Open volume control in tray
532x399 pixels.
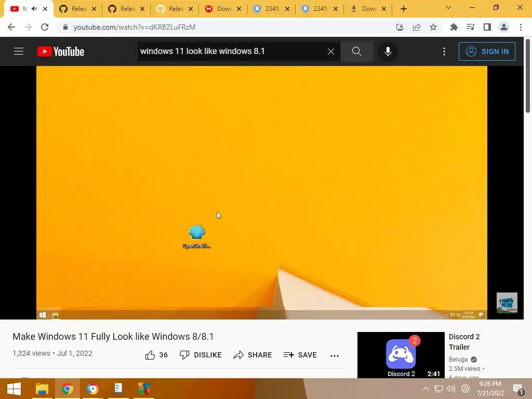click(x=450, y=389)
